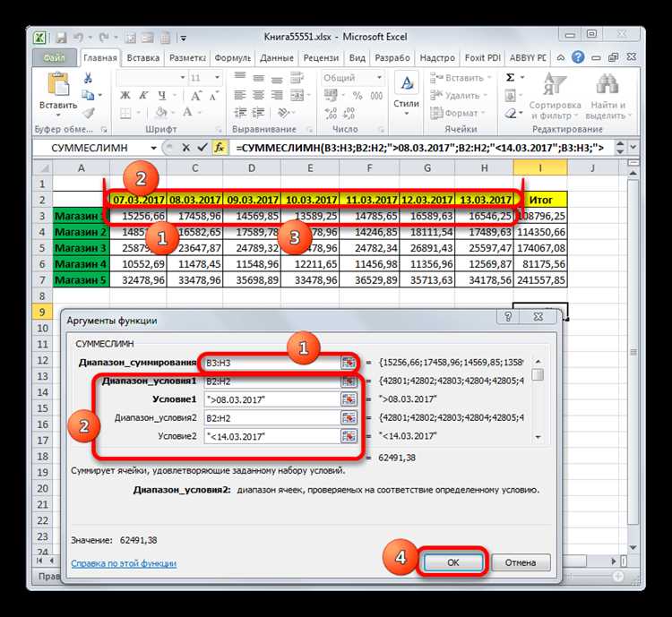The image size is (672, 617).
Task: Click the enter checkmark in formula bar
Action: click(x=202, y=148)
